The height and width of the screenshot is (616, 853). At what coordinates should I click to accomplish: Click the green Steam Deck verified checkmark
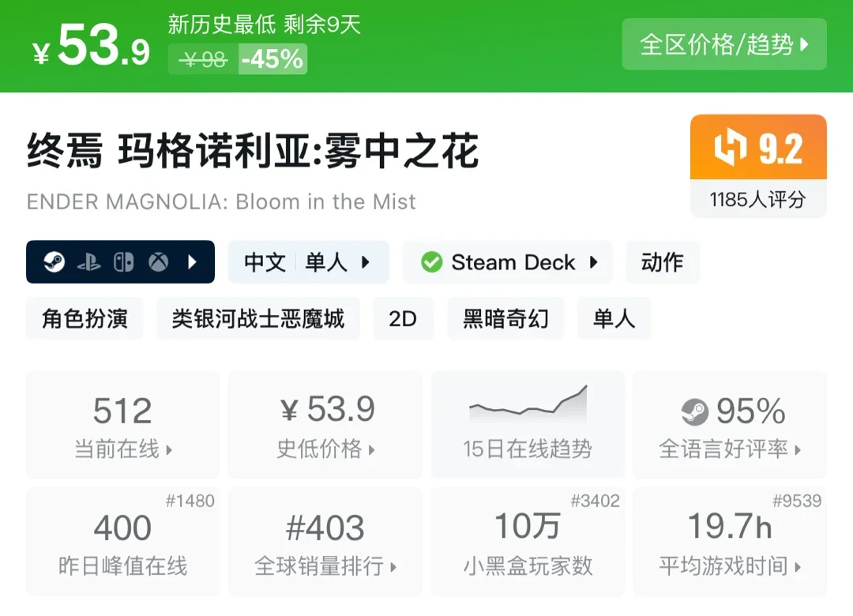[431, 262]
